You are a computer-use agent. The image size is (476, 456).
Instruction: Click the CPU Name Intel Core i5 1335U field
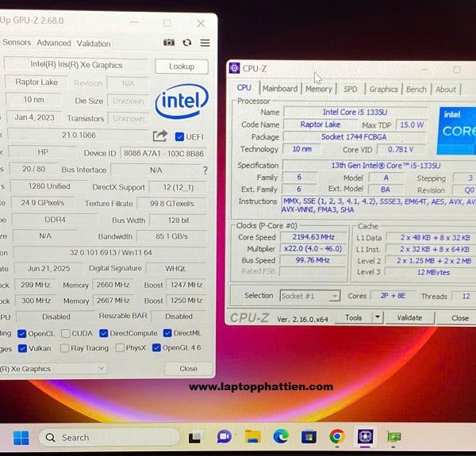coord(355,112)
